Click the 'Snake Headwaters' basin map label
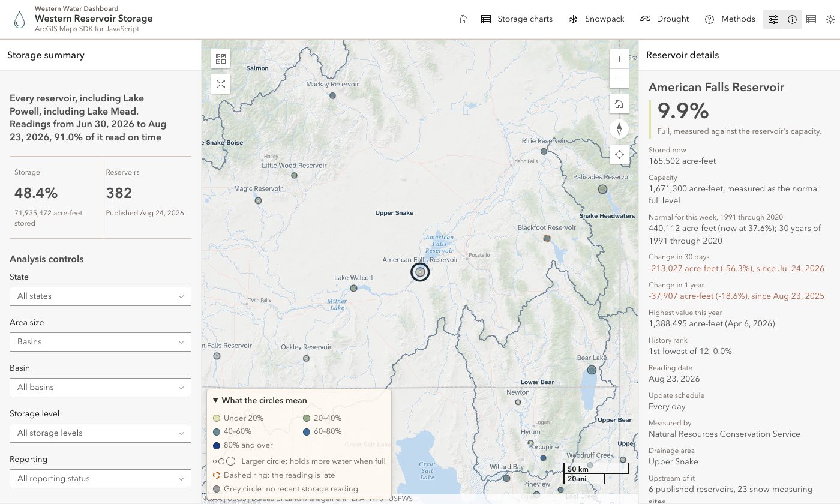 click(x=607, y=216)
